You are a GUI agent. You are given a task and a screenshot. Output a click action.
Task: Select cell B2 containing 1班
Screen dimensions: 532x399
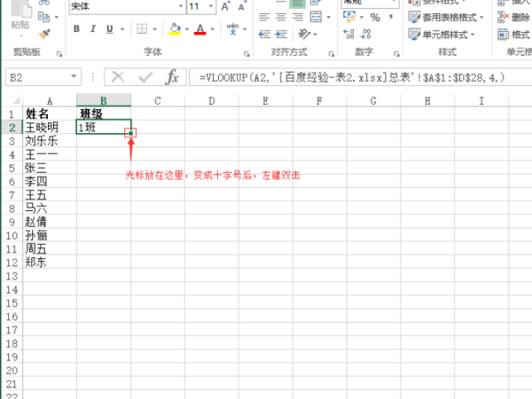pyautogui.click(x=104, y=127)
